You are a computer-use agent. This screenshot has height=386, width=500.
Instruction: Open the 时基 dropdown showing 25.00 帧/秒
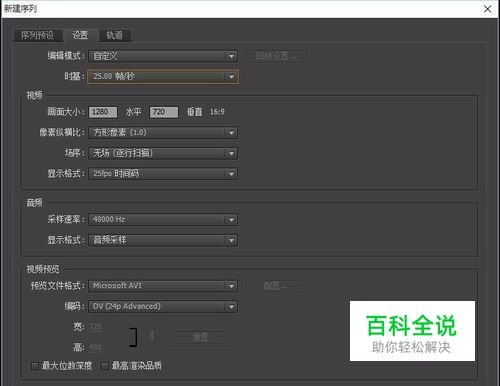point(163,76)
